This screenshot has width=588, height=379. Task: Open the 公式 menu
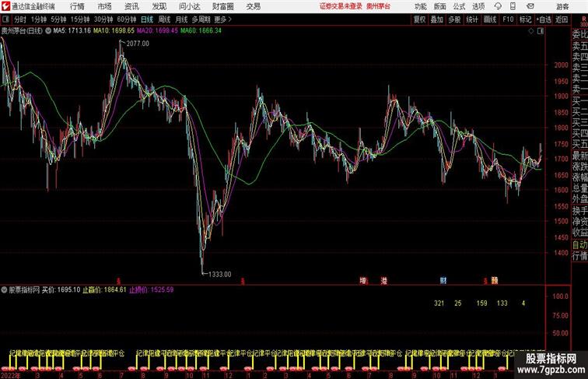point(459,6)
